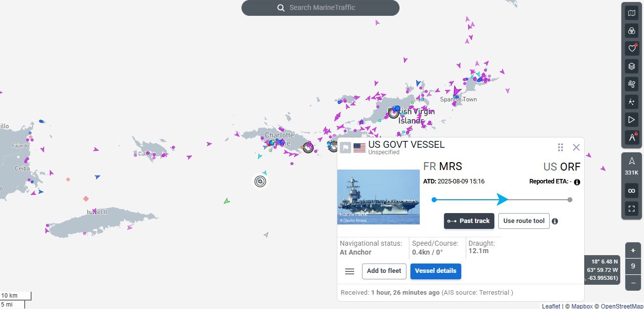Open the vessel filters overlapping-circles icon
The width and height of the screenshot is (644, 309).
(631, 31)
